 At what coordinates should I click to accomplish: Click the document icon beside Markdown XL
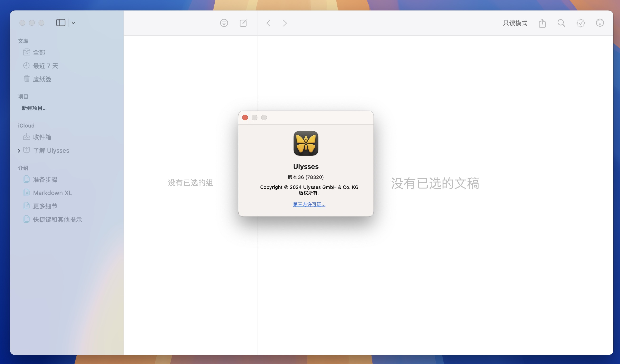pyautogui.click(x=27, y=192)
